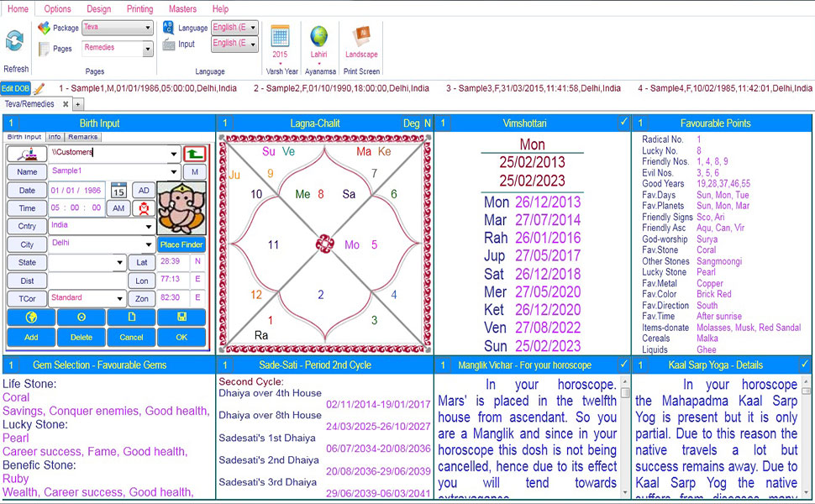
Task: Open the Options menu
Action: 57,9
